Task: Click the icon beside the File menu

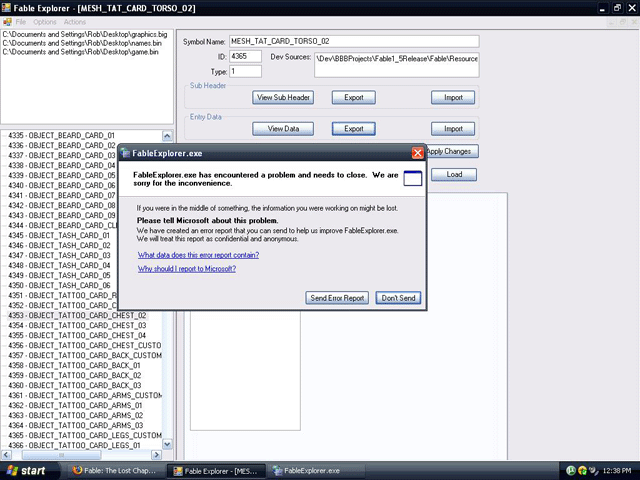Action: coord(7,22)
